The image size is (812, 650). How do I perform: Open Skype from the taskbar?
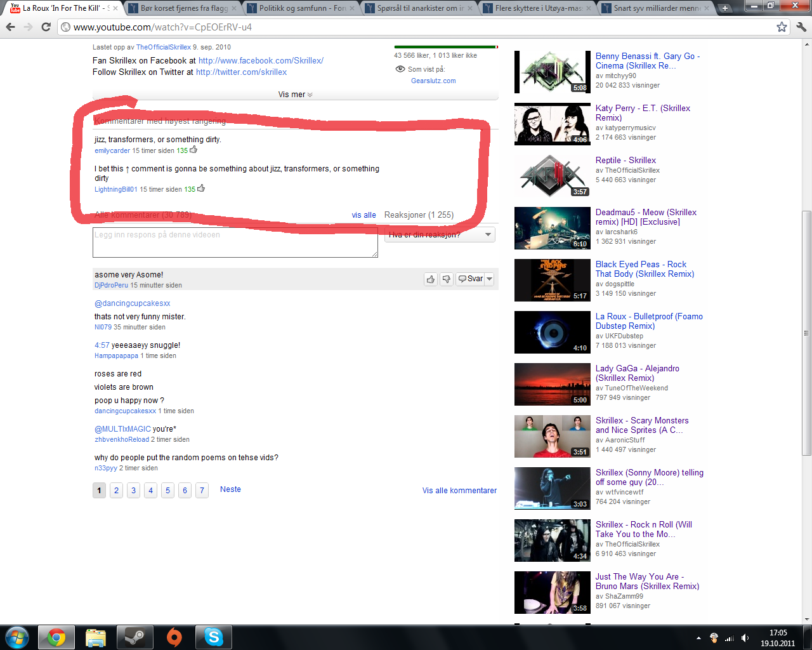click(214, 637)
